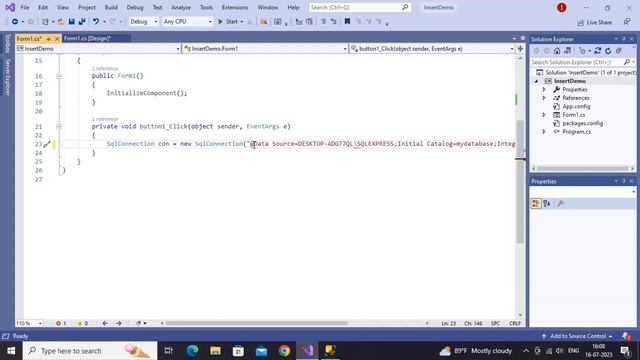Image resolution: width=640 pixels, height=360 pixels.
Task: Click the uncomment selected lines icon
Action: coord(333,22)
